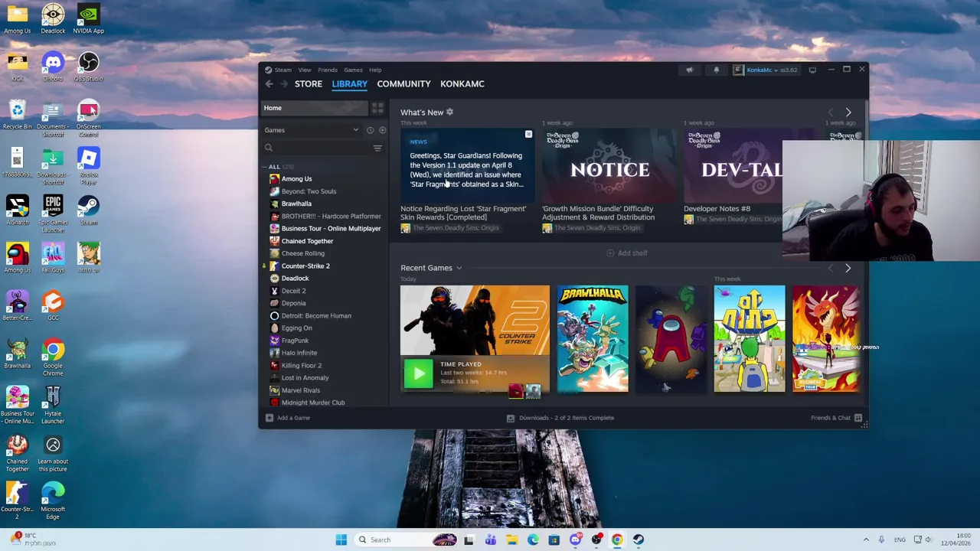Image resolution: width=980 pixels, height=551 pixels.
Task: Open Windows Start menu
Action: (x=341, y=540)
